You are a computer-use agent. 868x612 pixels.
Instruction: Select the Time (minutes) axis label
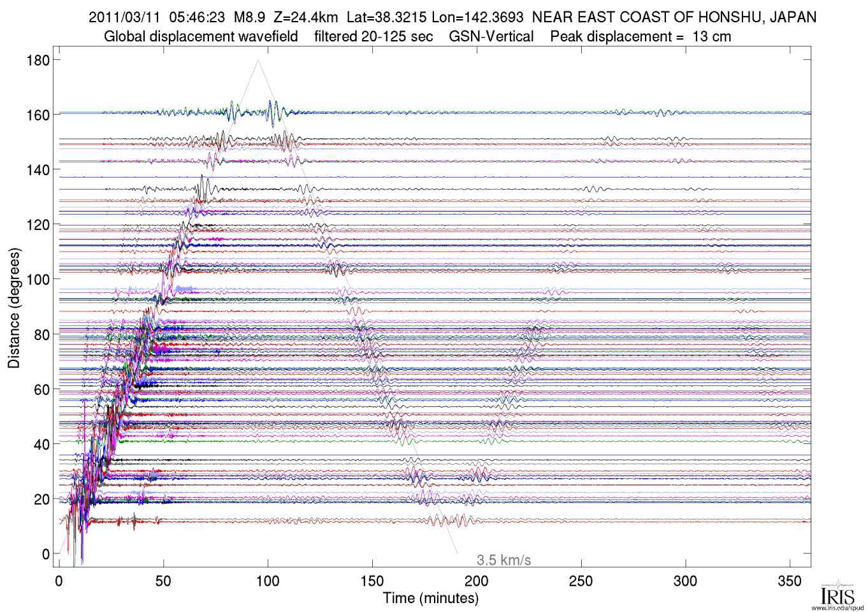click(430, 599)
